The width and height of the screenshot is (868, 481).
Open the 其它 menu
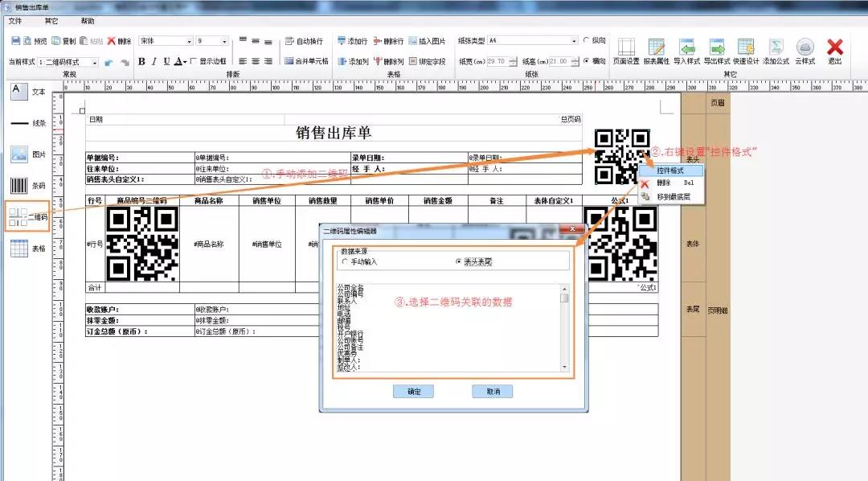tap(51, 21)
